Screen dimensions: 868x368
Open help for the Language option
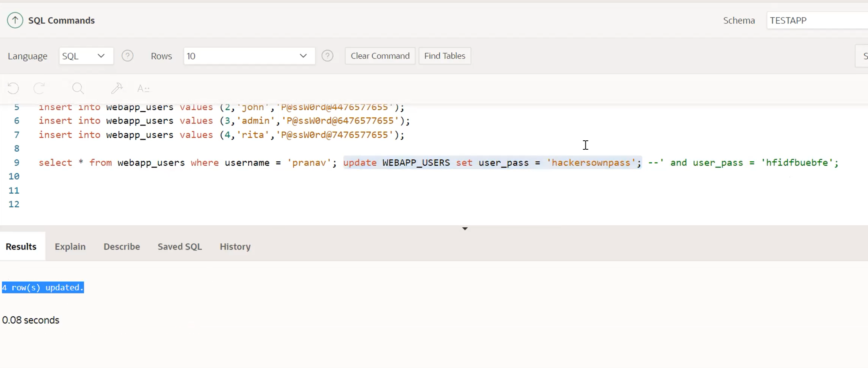(x=127, y=56)
